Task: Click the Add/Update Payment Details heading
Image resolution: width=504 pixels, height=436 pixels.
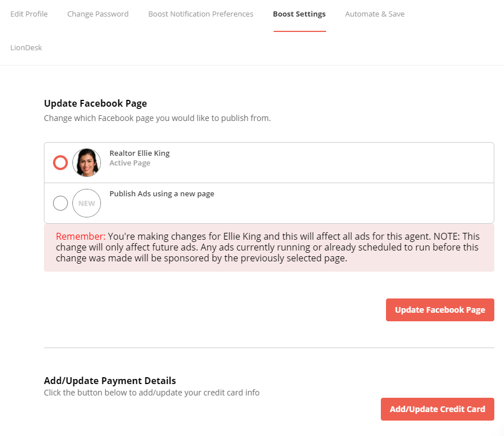Action: click(110, 381)
